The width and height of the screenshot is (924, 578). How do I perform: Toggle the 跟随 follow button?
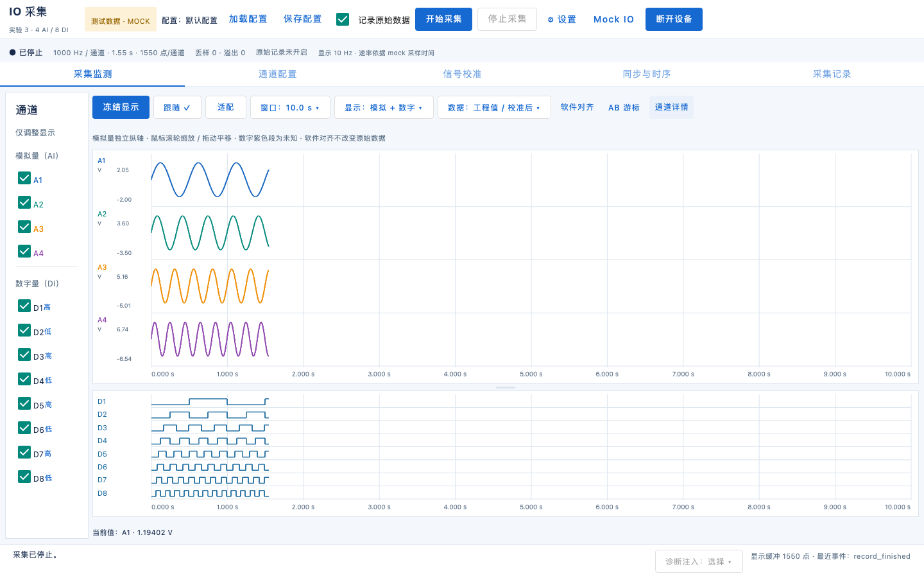click(177, 107)
